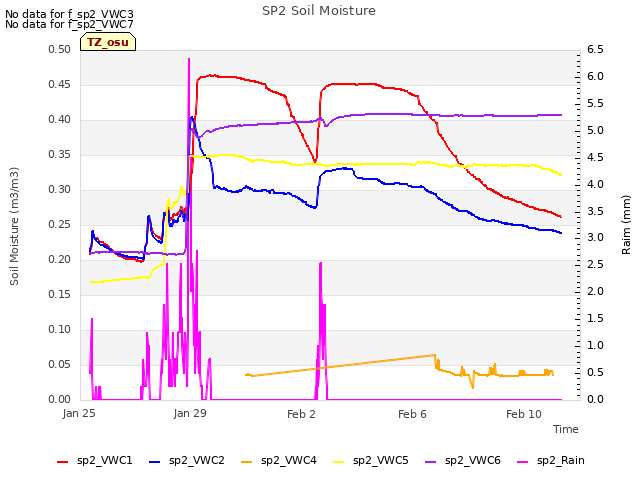
Task: Click the Feb 6 x-axis label
Action: tap(412, 414)
